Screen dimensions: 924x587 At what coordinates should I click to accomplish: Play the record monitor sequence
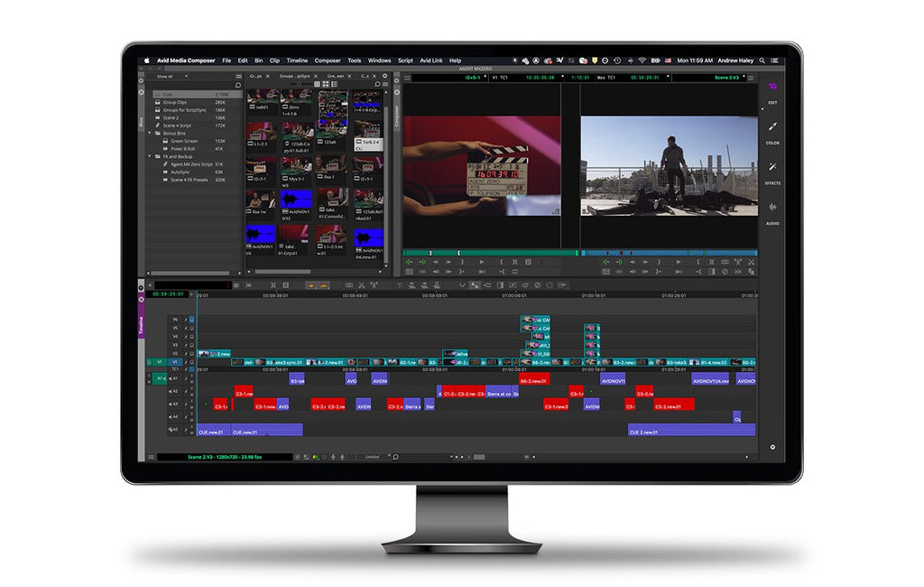click(678, 262)
